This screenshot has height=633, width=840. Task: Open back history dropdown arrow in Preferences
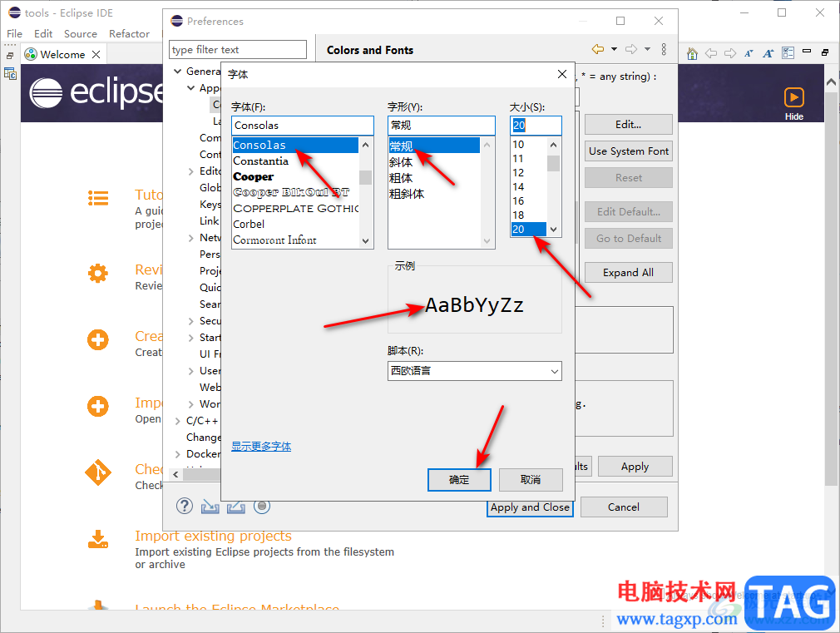[x=615, y=49]
